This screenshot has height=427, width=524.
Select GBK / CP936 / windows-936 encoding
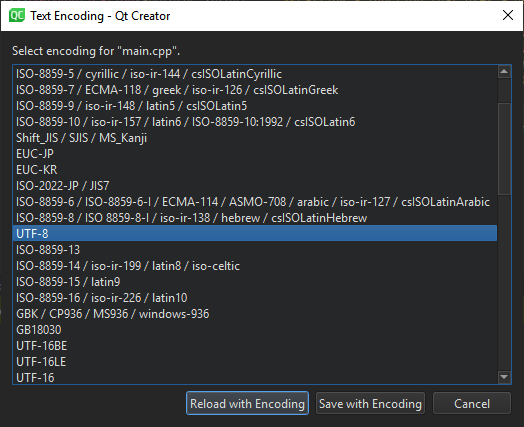[255, 314]
